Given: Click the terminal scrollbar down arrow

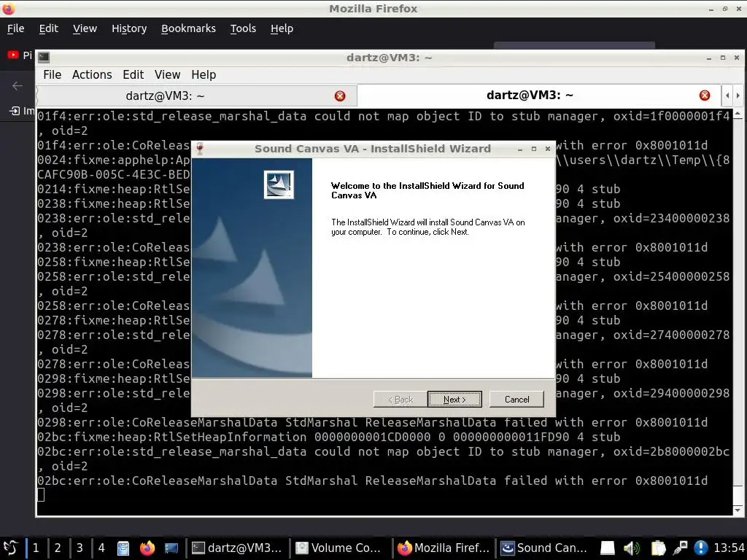Looking at the screenshot, I should (738, 510).
